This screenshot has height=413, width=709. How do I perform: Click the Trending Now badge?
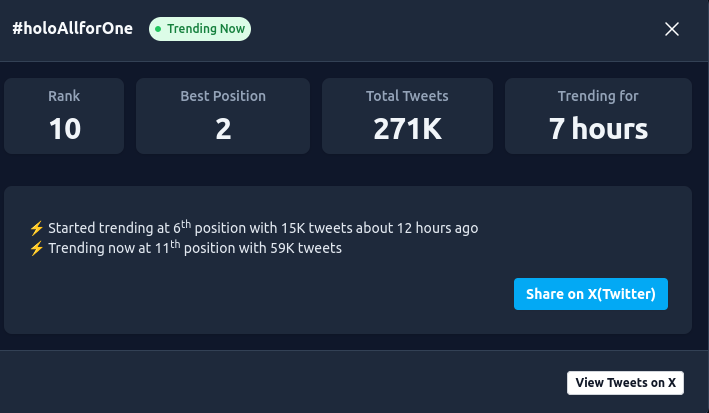coord(200,29)
